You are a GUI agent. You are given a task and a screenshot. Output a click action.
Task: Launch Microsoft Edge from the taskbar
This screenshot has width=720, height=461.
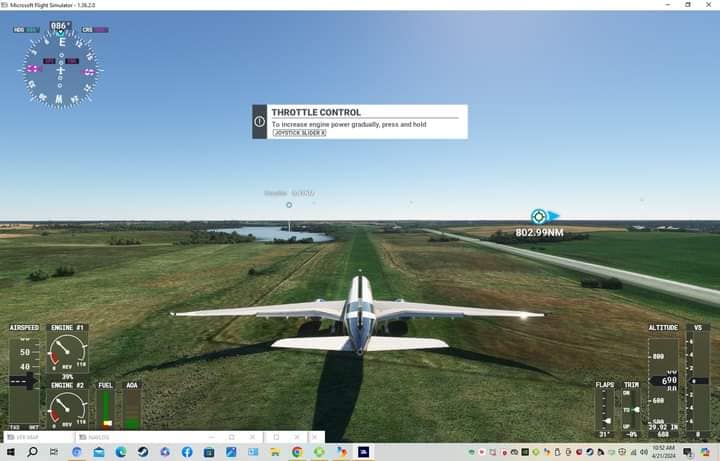coord(121,452)
